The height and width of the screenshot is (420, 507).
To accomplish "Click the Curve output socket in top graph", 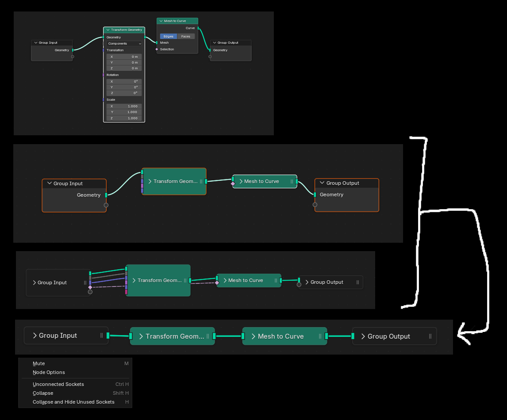I will click(198, 28).
